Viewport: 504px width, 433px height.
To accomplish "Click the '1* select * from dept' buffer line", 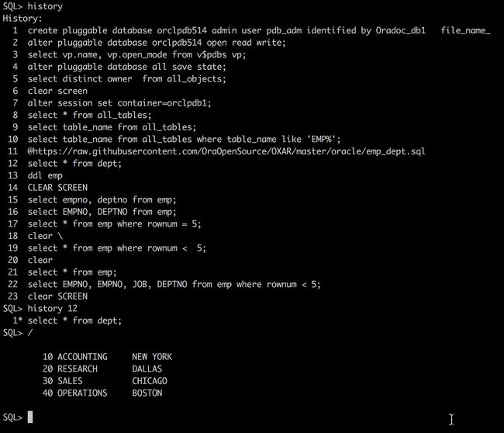I will coord(67,320).
